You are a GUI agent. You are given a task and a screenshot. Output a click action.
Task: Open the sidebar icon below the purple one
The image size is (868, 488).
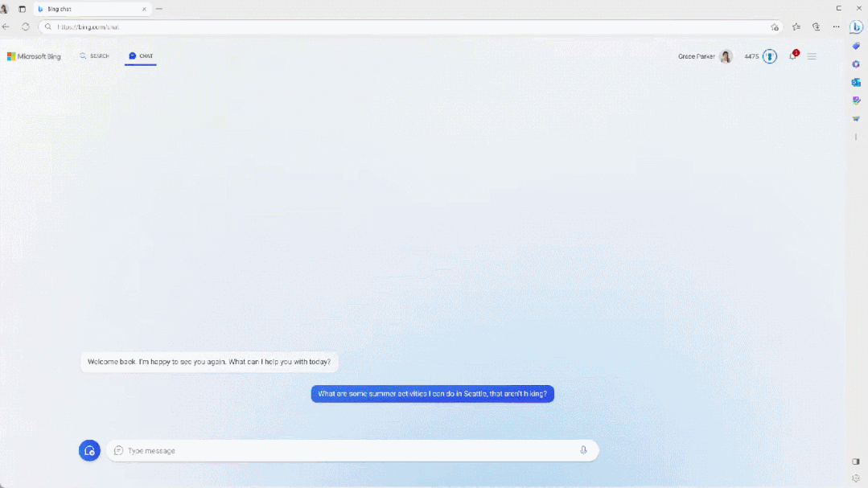tap(857, 119)
